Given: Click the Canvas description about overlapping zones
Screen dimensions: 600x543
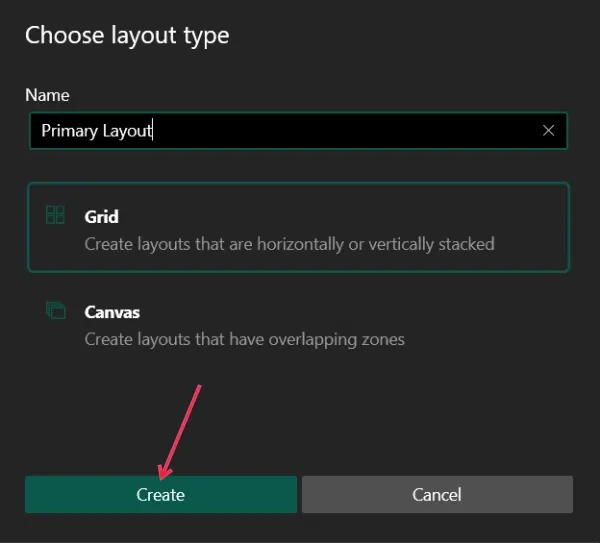Looking at the screenshot, I should pos(244,339).
